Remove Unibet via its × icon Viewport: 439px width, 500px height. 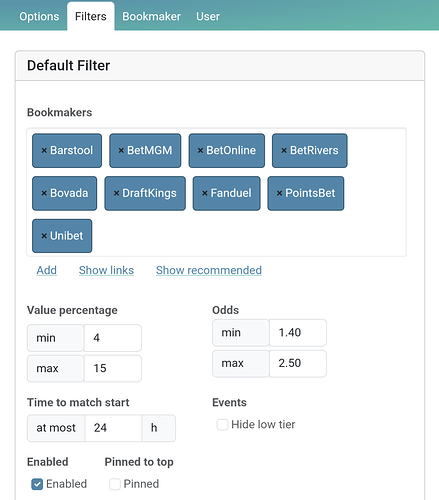[44, 236]
